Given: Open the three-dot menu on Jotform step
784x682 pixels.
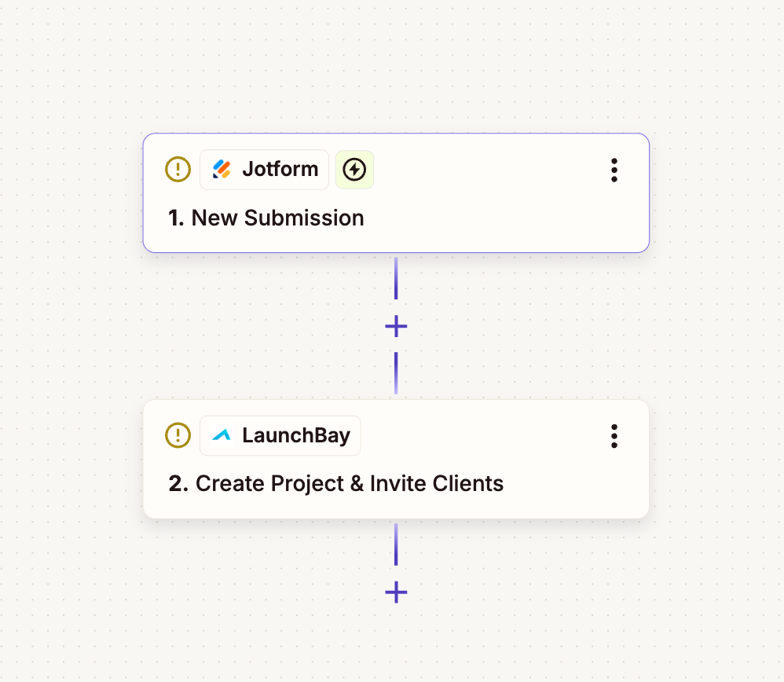Looking at the screenshot, I should point(614,170).
